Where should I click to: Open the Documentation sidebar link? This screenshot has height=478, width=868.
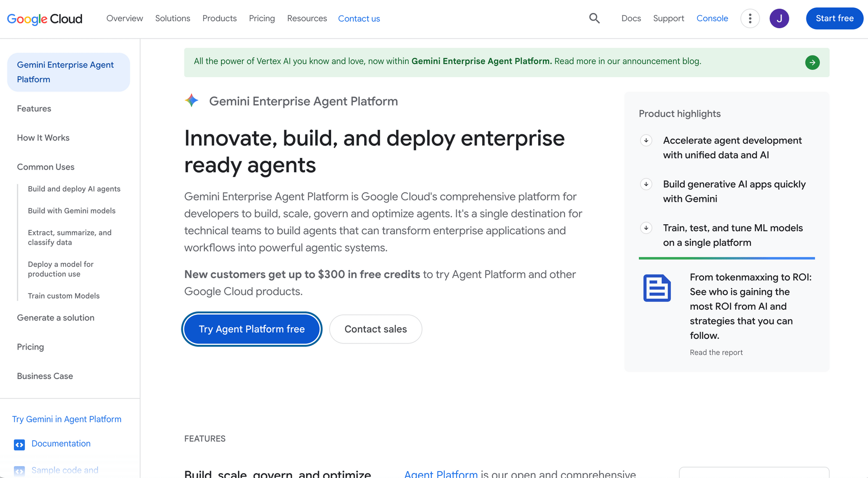pyautogui.click(x=61, y=444)
